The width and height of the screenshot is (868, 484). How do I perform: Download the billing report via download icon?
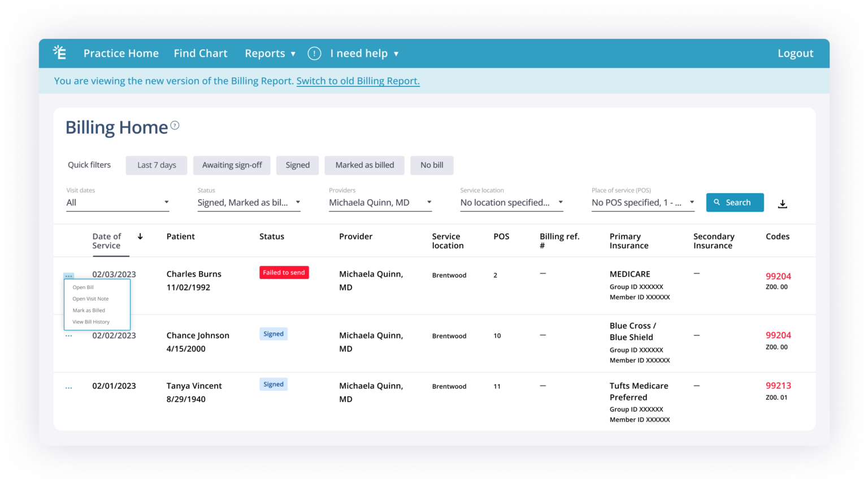pyautogui.click(x=782, y=204)
